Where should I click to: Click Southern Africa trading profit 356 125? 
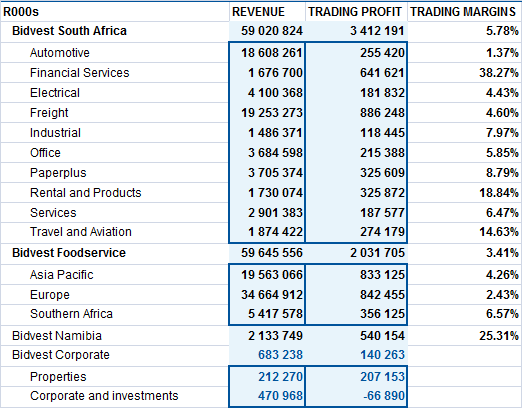(382, 314)
